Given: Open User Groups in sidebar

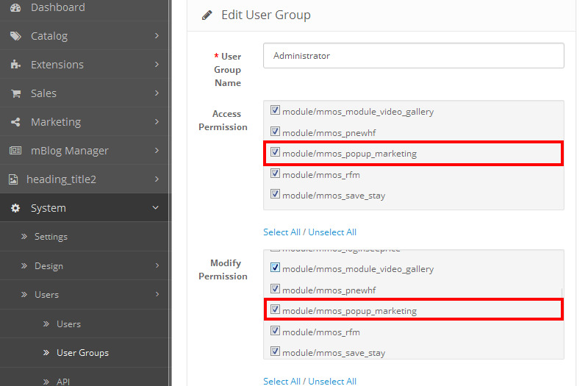Looking at the screenshot, I should pyautogui.click(x=82, y=353).
